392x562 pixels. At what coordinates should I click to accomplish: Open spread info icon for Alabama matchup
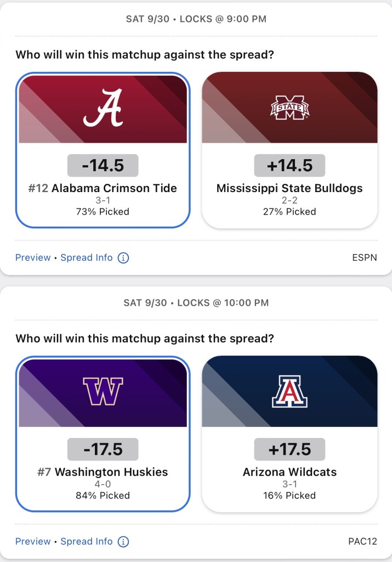(123, 257)
